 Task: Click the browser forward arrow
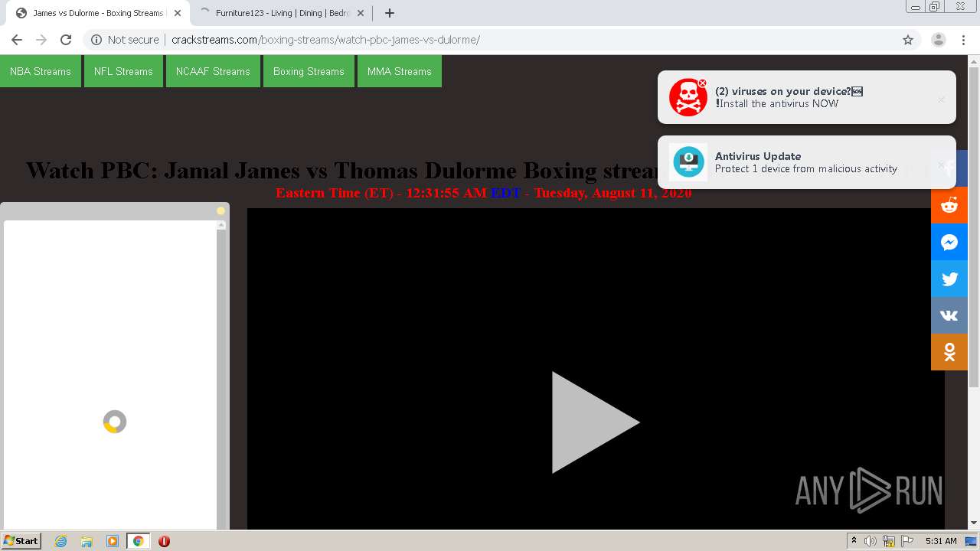click(x=41, y=40)
